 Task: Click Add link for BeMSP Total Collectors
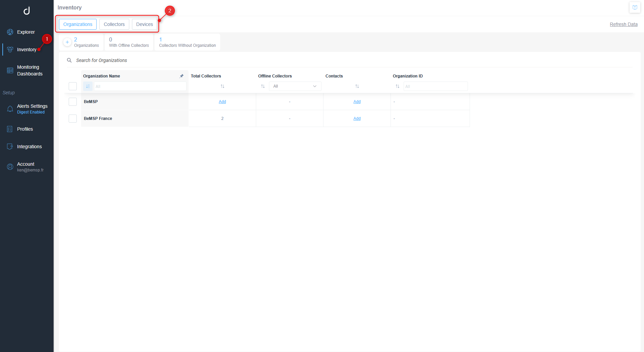222,102
